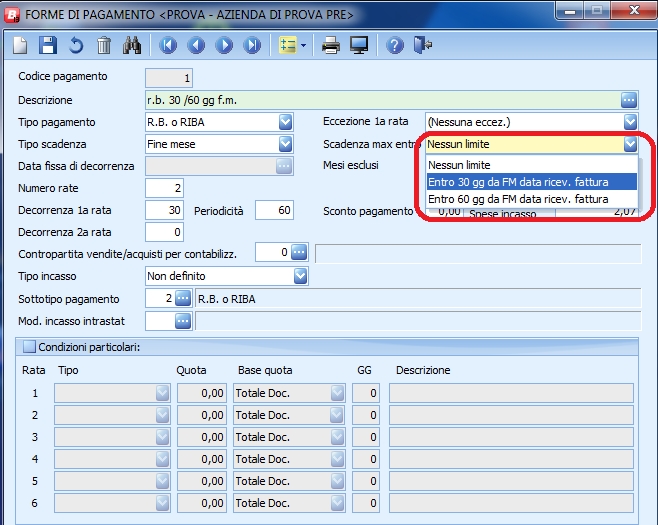Select 'Entro 30 gg da FM' option

(517, 182)
